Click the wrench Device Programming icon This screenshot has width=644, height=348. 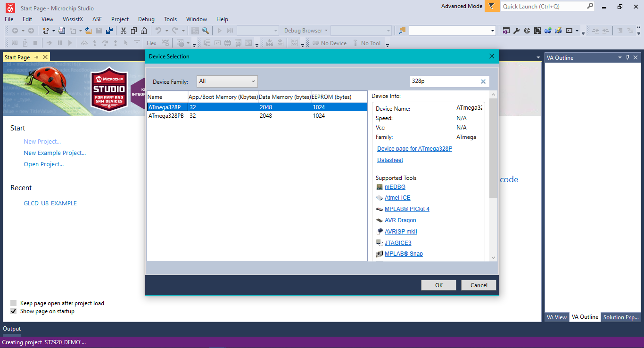tap(516, 31)
